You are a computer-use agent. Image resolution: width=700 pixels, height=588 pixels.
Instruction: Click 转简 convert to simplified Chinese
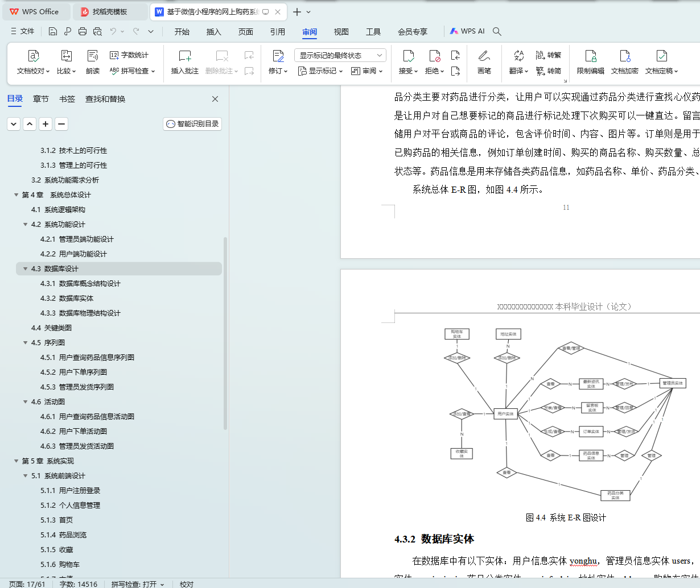[x=549, y=71]
